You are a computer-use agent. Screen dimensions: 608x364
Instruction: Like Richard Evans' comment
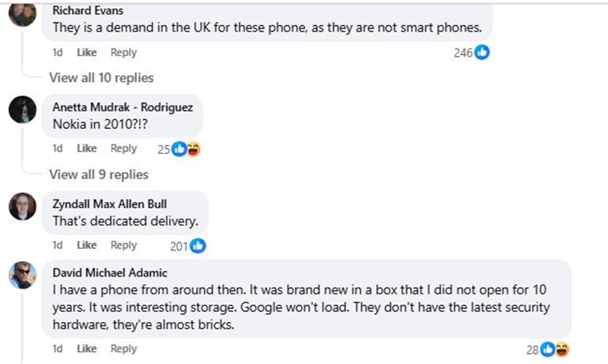87,52
